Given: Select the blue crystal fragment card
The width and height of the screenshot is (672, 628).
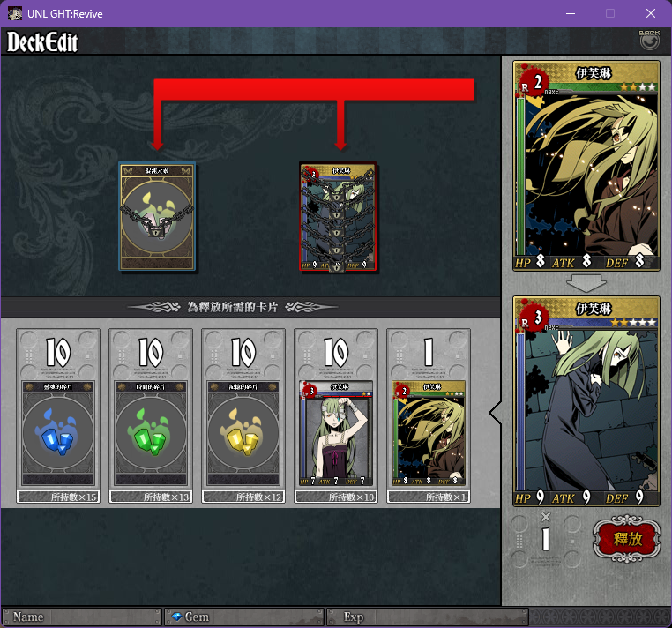Looking at the screenshot, I should click(x=58, y=433).
